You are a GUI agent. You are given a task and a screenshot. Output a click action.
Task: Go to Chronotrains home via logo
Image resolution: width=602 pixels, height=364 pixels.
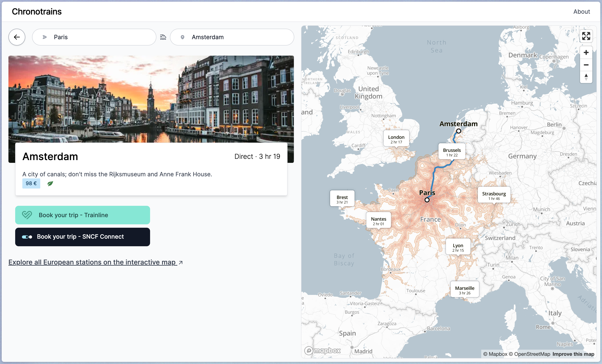tap(37, 11)
